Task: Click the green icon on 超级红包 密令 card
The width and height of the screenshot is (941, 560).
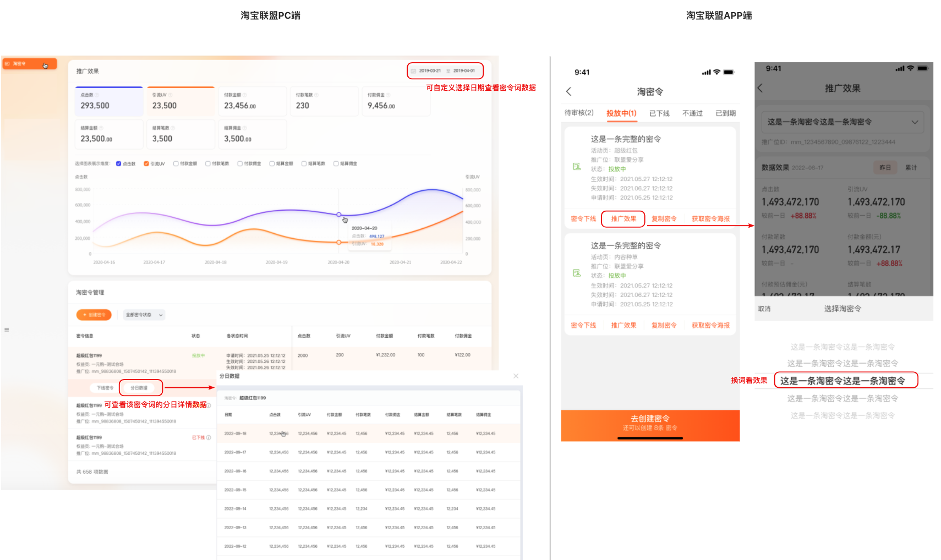Action: pos(577,166)
